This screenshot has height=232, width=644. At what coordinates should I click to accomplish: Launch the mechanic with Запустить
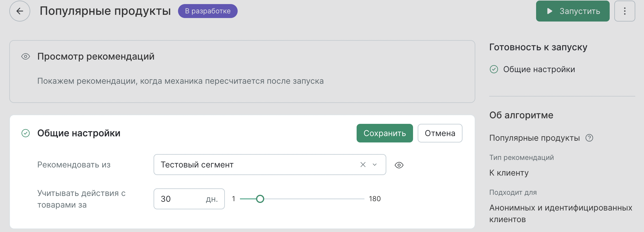(x=572, y=11)
